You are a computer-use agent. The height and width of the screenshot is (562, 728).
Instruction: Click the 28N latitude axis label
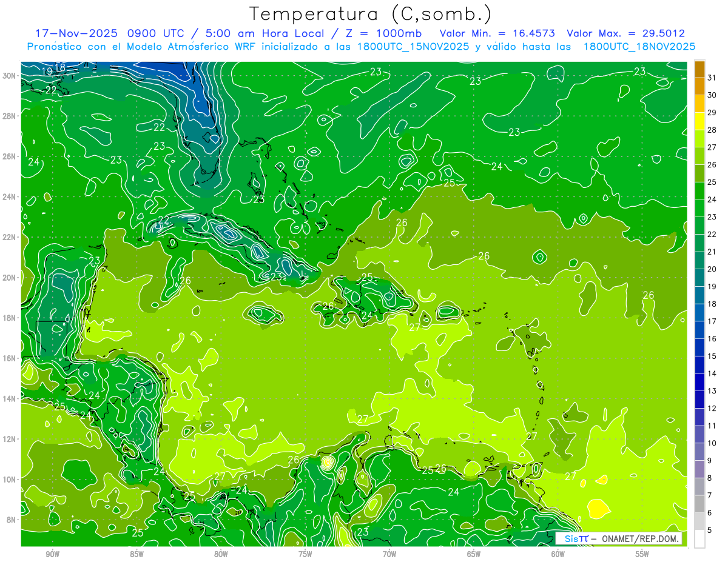pyautogui.click(x=9, y=116)
